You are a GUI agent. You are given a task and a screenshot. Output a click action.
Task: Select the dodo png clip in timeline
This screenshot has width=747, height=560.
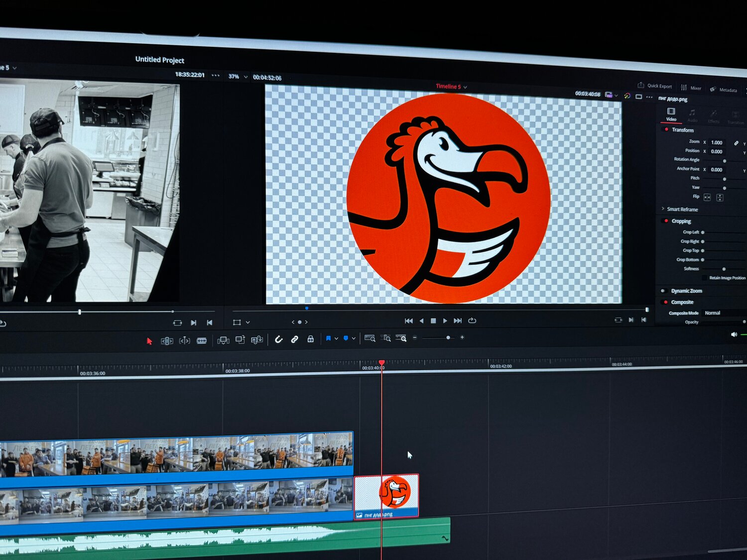386,496
